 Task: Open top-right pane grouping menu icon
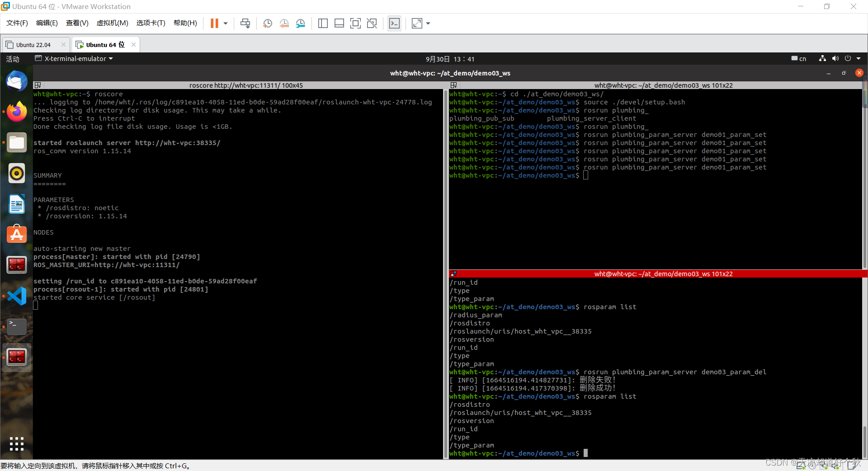click(453, 85)
